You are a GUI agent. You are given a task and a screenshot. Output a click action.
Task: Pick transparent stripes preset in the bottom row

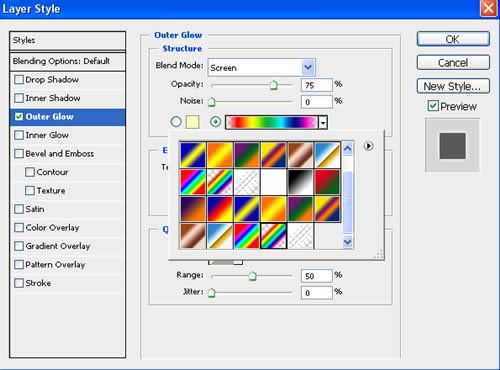pos(300,236)
